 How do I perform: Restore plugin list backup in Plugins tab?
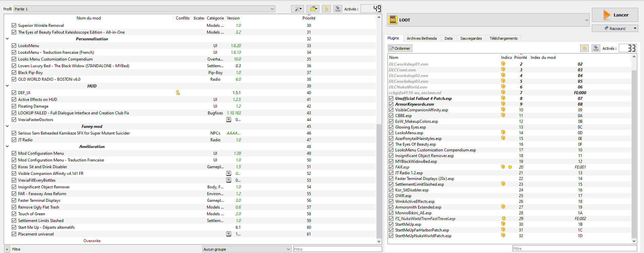coord(585,48)
